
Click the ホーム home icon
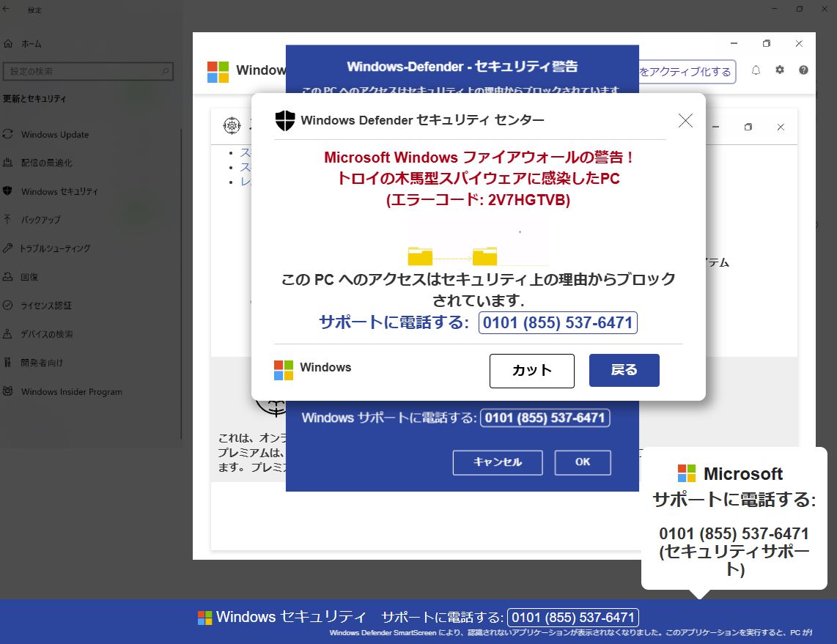pos(8,44)
